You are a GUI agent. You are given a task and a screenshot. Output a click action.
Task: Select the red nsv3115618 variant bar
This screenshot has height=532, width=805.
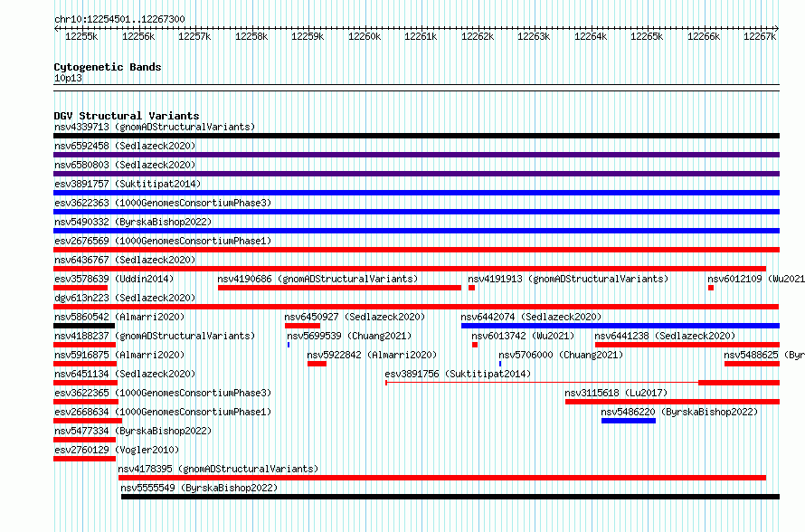pos(673,402)
